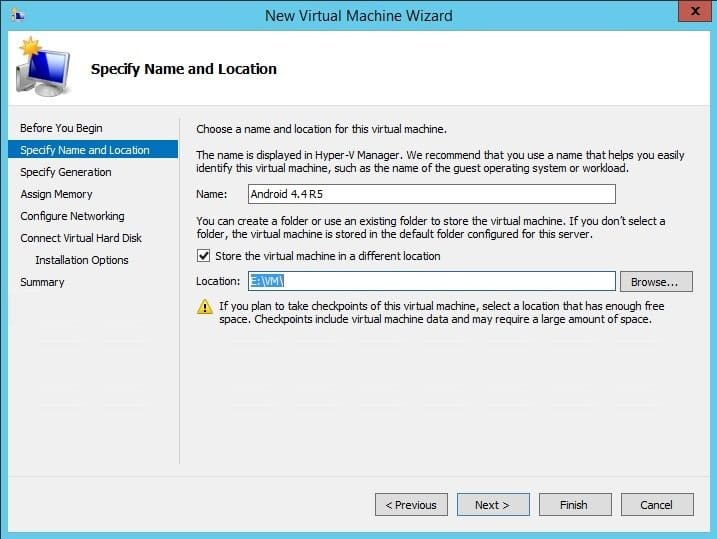717x539 pixels.
Task: Click the checkpoints free space warning text
Action: click(442, 312)
